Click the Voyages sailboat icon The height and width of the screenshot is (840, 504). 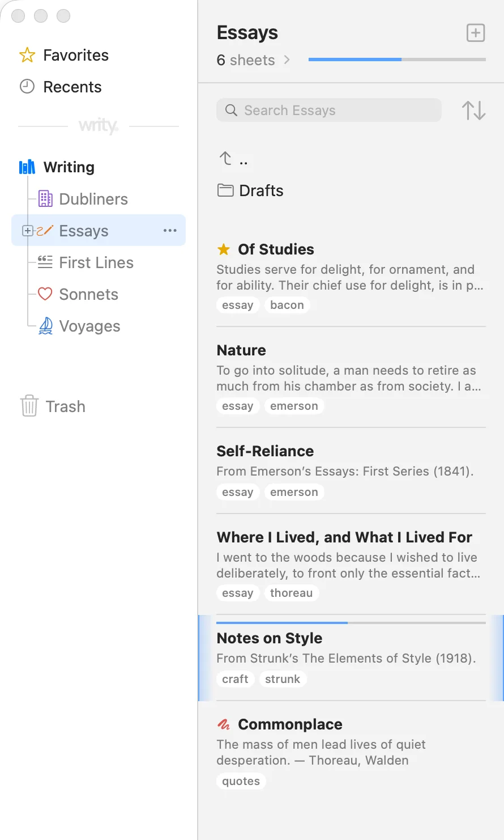pos(45,326)
